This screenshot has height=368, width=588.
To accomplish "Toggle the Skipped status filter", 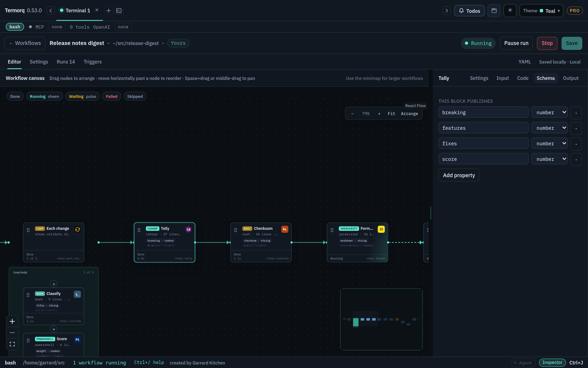I will pyautogui.click(x=135, y=96).
